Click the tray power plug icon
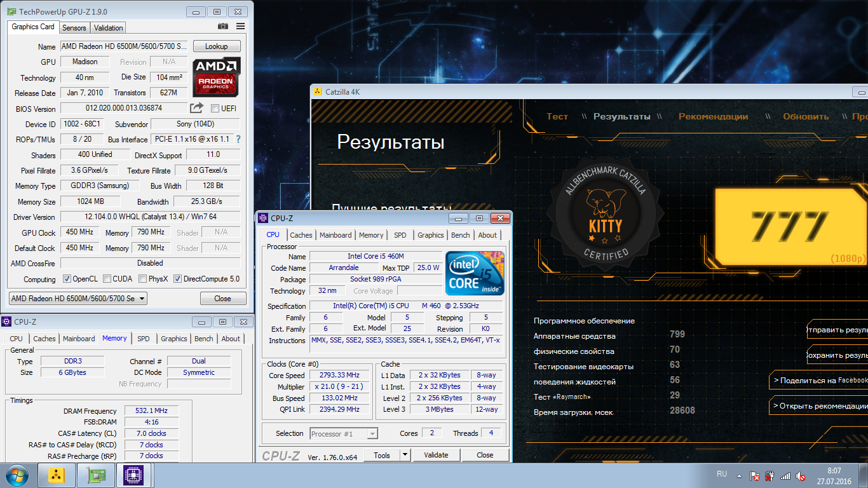This screenshot has width=868, height=488. tap(770, 476)
